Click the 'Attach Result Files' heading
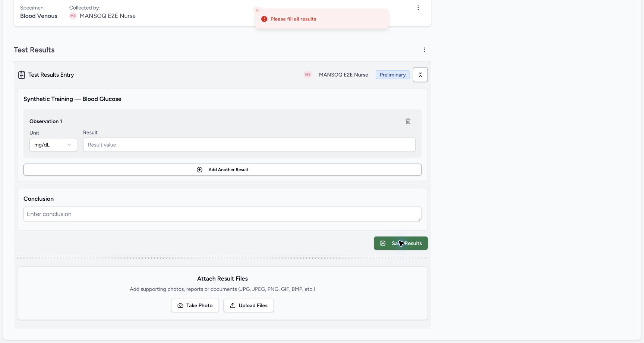 pos(222,279)
